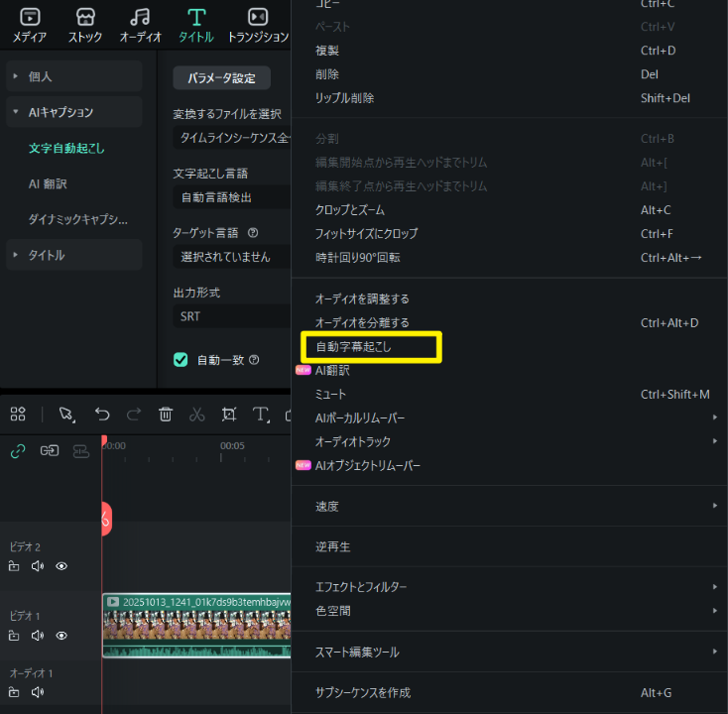Open the ストック tab

click(85, 26)
